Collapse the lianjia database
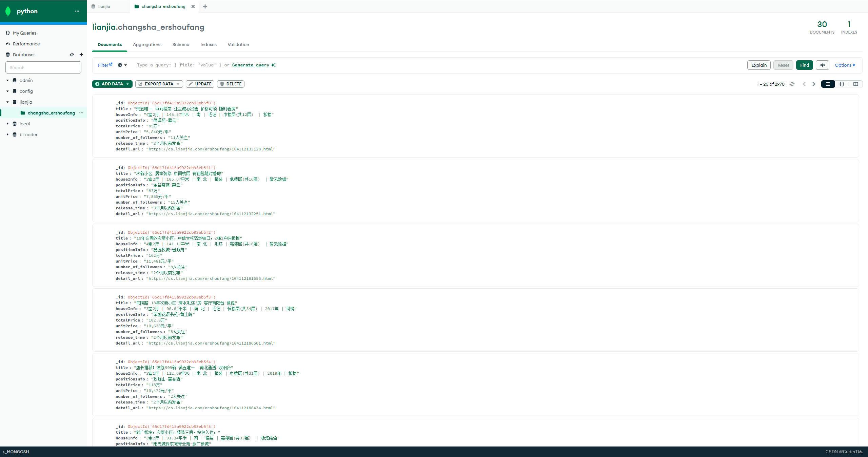The height and width of the screenshot is (457, 868). point(7,102)
